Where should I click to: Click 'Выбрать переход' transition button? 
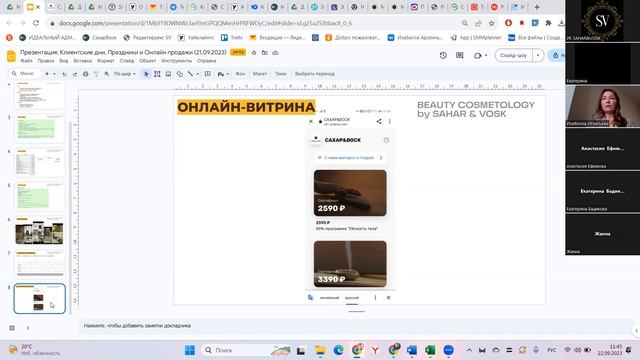315,74
